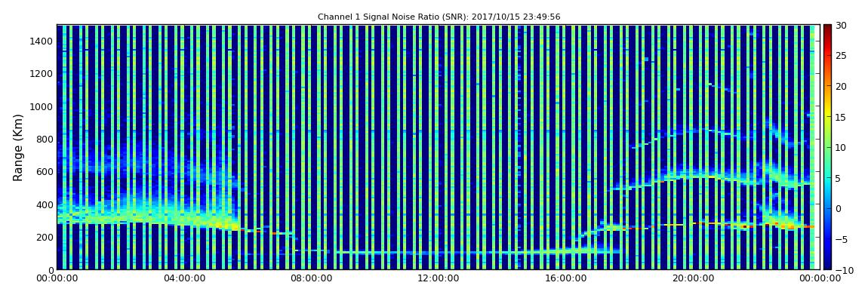Click the 'Range (Km)' axis label
Viewport: 868px width, 307px height.
click(18, 147)
